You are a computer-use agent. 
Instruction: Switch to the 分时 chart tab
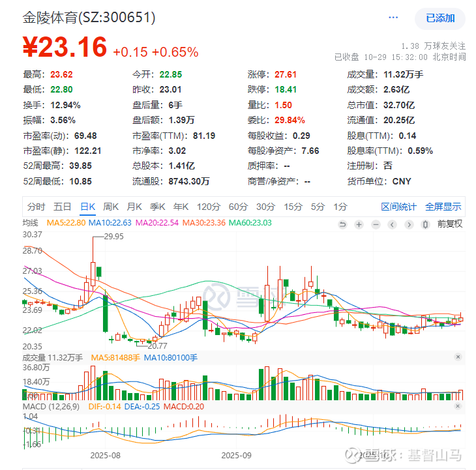[x=36, y=207]
